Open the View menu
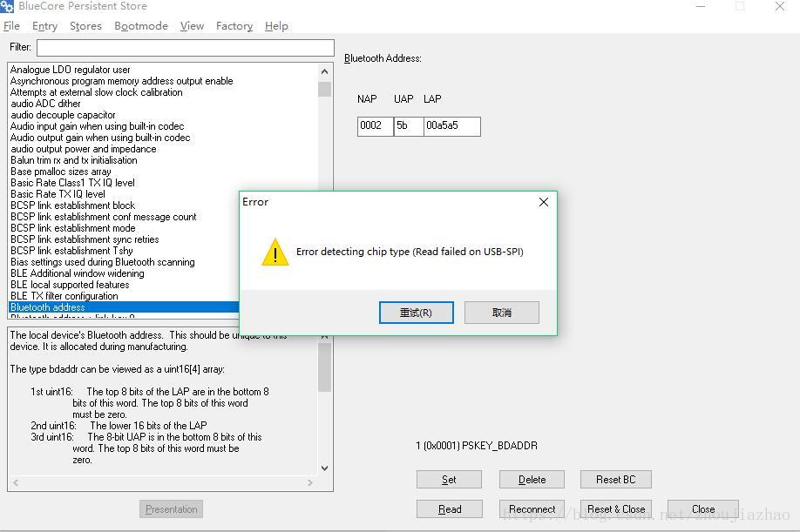This screenshot has height=532, width=800. coord(192,26)
